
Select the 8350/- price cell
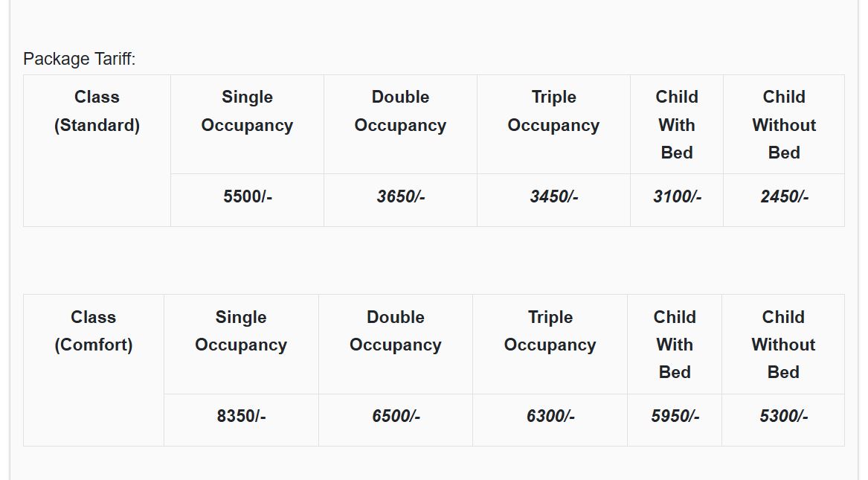(241, 417)
